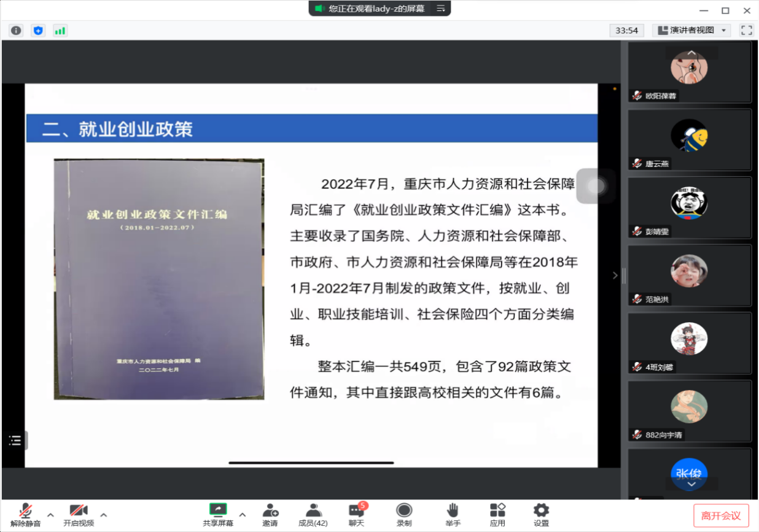
Task: Check the green network signal icon
Action: tap(60, 30)
